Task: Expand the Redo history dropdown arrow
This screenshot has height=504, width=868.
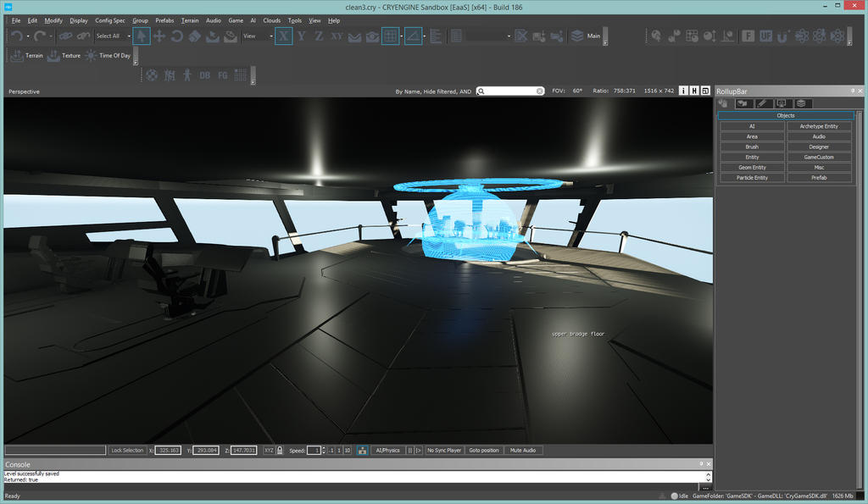Action: click(x=50, y=36)
